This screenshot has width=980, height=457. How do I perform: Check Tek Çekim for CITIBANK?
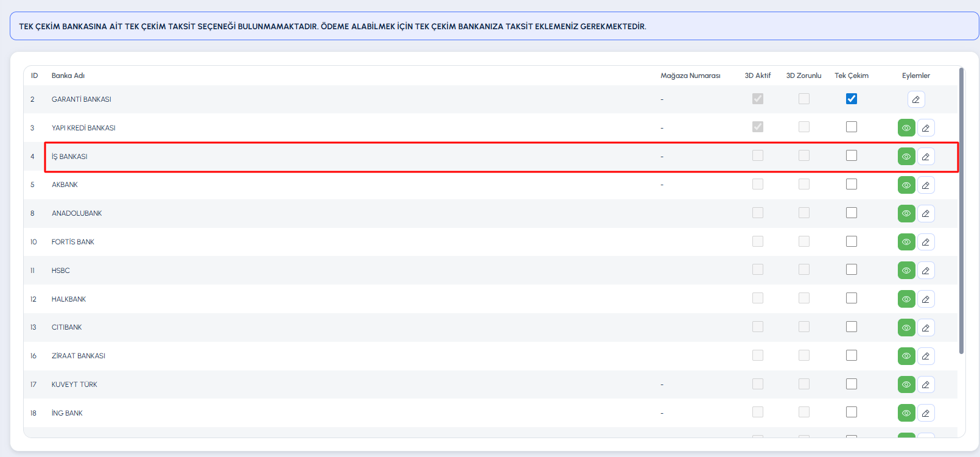click(851, 327)
